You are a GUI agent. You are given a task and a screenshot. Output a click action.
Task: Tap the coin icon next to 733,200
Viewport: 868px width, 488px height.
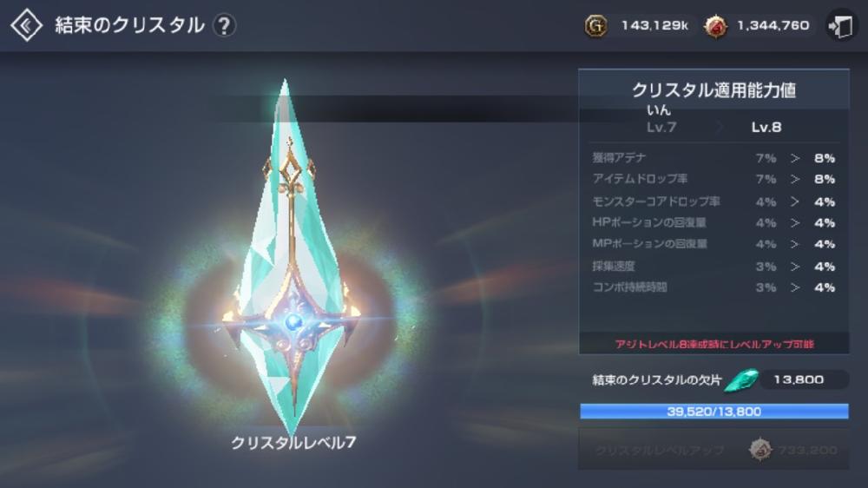[x=760, y=450]
